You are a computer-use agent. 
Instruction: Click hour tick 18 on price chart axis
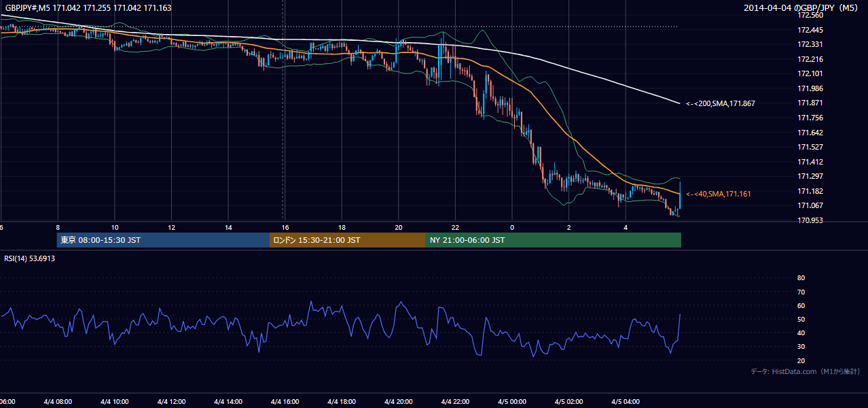(x=342, y=228)
